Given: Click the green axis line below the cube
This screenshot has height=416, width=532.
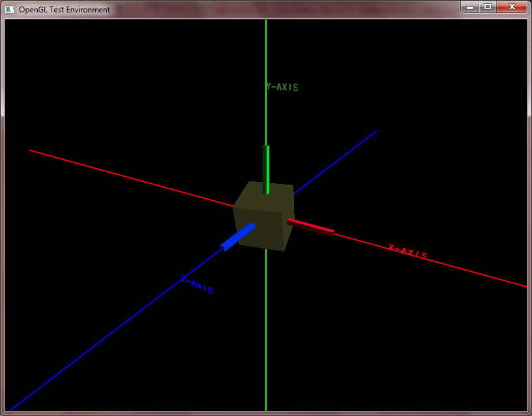Looking at the screenshot, I should [x=266, y=326].
